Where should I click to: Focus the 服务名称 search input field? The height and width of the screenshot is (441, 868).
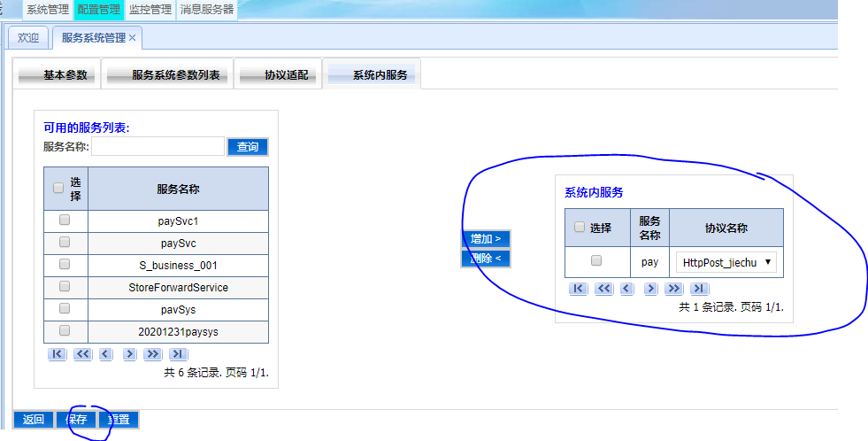click(157, 146)
